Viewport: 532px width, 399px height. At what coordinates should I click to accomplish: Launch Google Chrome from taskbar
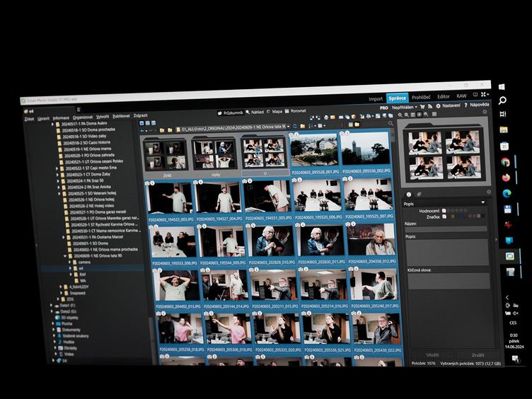pyautogui.click(x=505, y=162)
